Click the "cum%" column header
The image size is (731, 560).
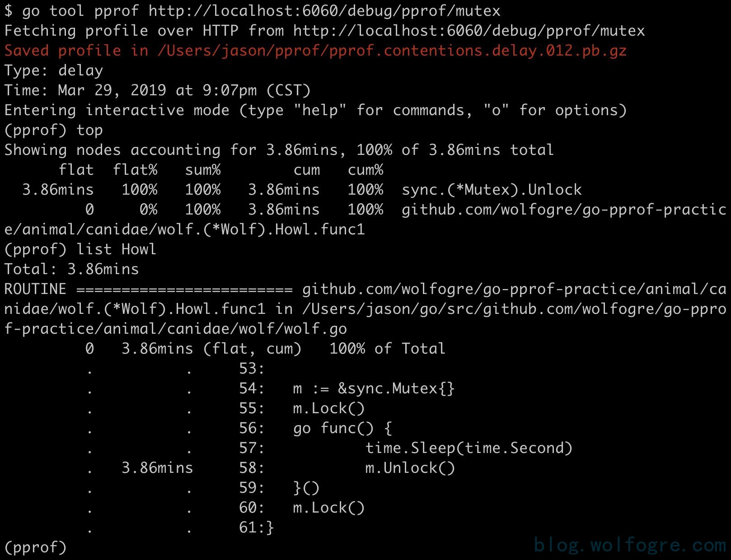tap(365, 170)
